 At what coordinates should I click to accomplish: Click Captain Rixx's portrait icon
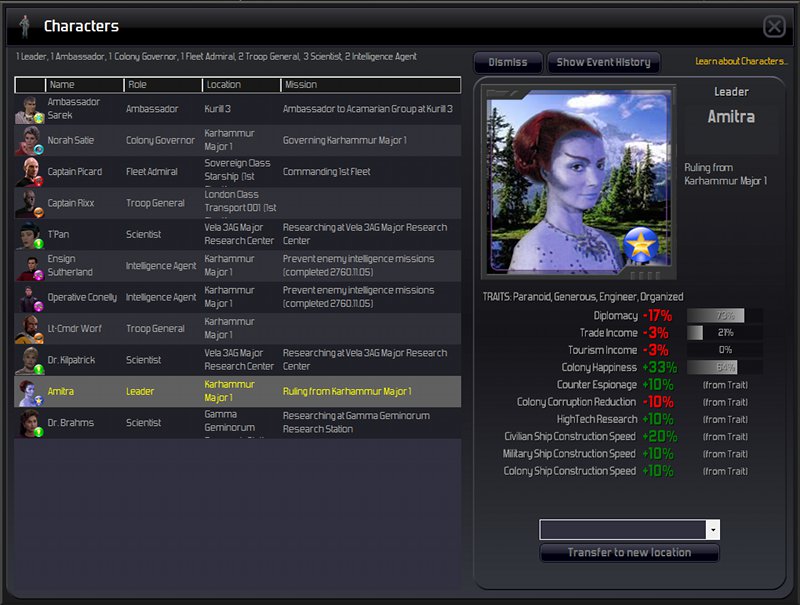tap(30, 203)
